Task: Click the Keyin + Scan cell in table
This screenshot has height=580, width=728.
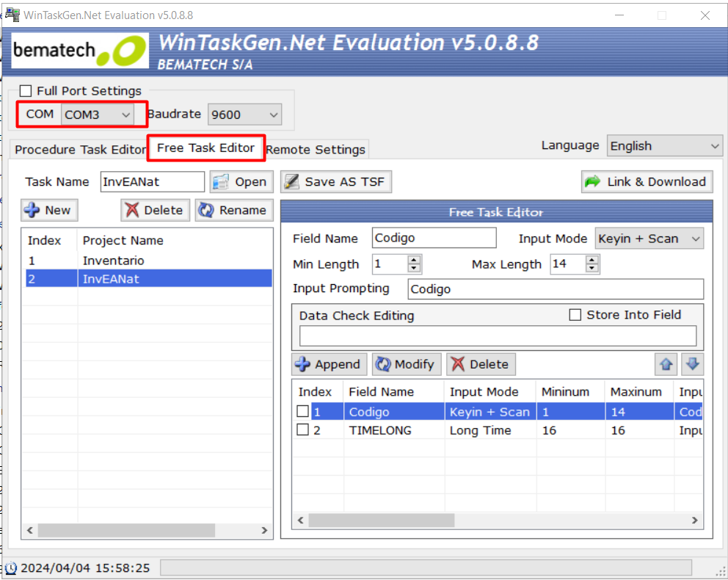Action: [x=489, y=412]
